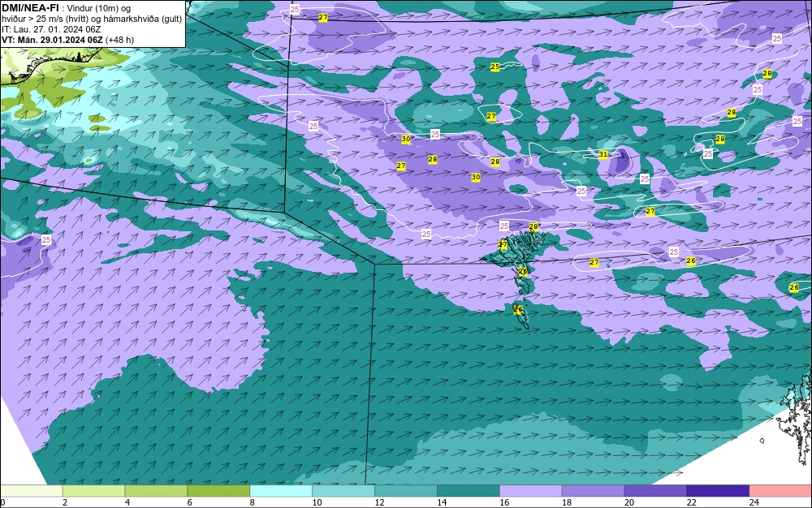Image resolution: width=812 pixels, height=508 pixels.
Task: Click the legend scale number 0
Action: pos(2,502)
